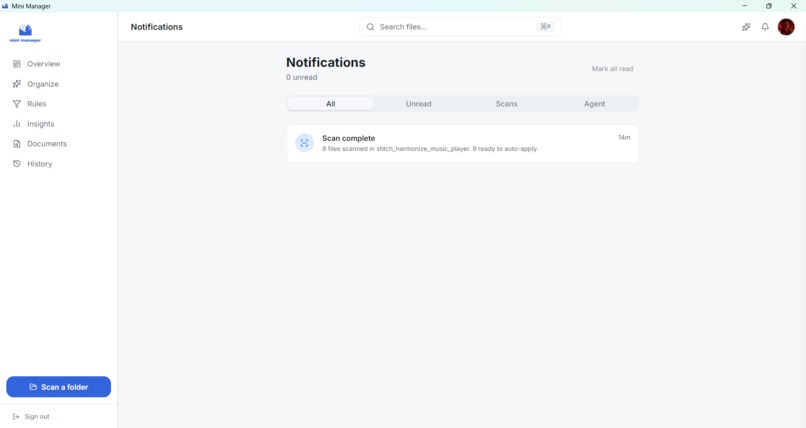This screenshot has width=806, height=428.
Task: Click the Scan a folder button
Action: [59, 387]
